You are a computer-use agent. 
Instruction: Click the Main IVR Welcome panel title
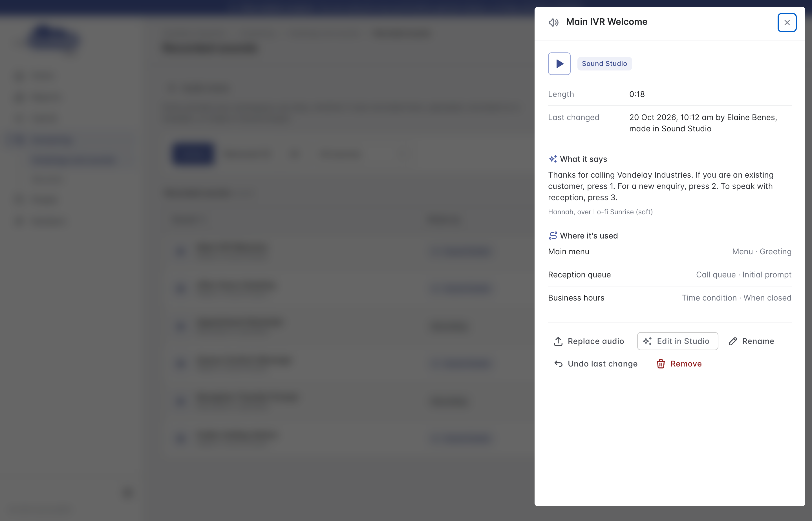[x=607, y=22]
